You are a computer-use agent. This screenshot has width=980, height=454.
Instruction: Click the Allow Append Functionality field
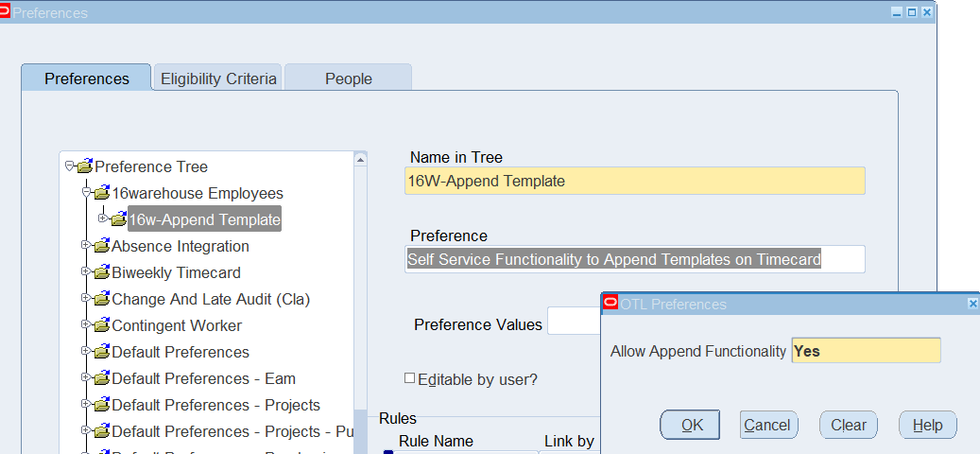pyautogui.click(x=866, y=351)
